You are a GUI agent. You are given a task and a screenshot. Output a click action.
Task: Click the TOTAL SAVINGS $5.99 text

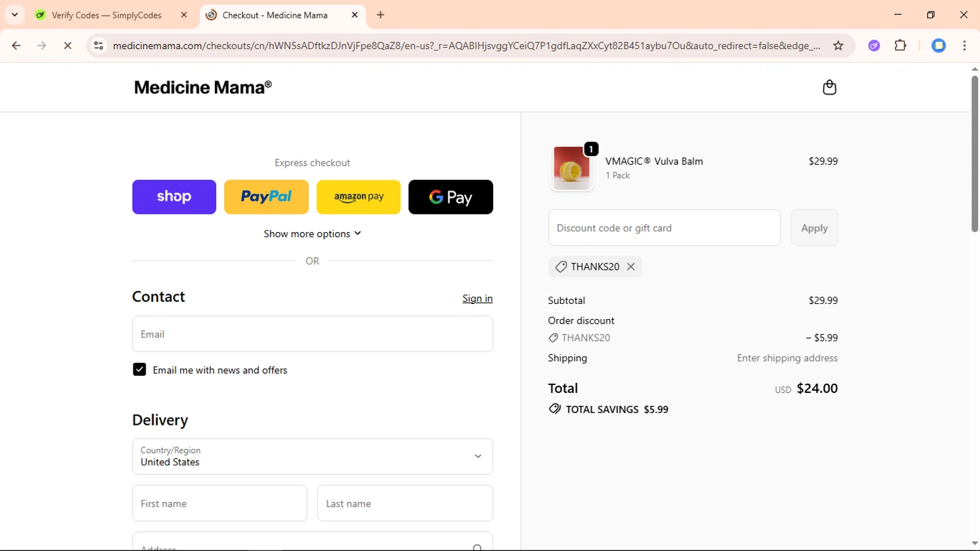point(617,410)
